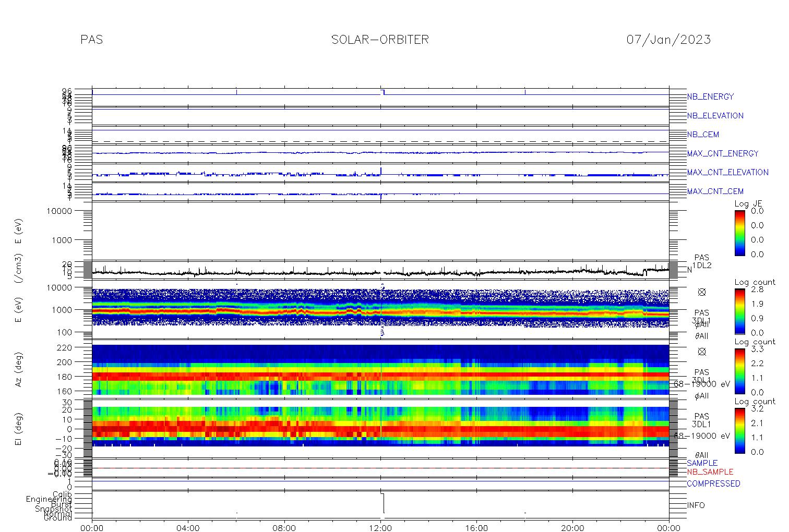Click the 2.1 value on color bar
Screen dimensions: 789x532
coord(757,422)
